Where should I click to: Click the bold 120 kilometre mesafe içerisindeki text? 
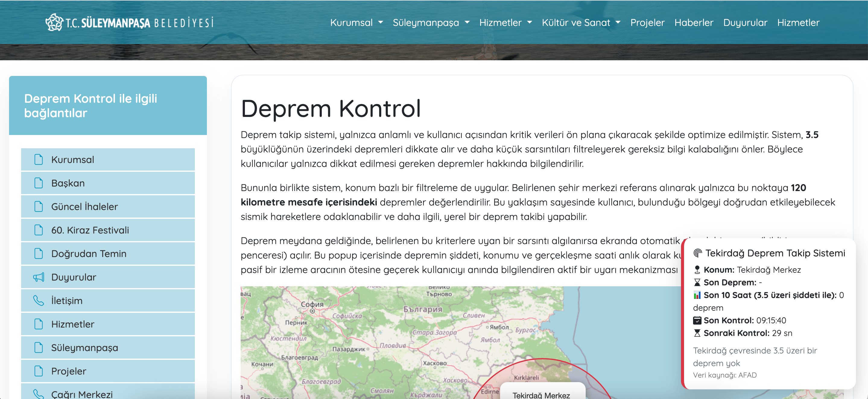[523, 195]
